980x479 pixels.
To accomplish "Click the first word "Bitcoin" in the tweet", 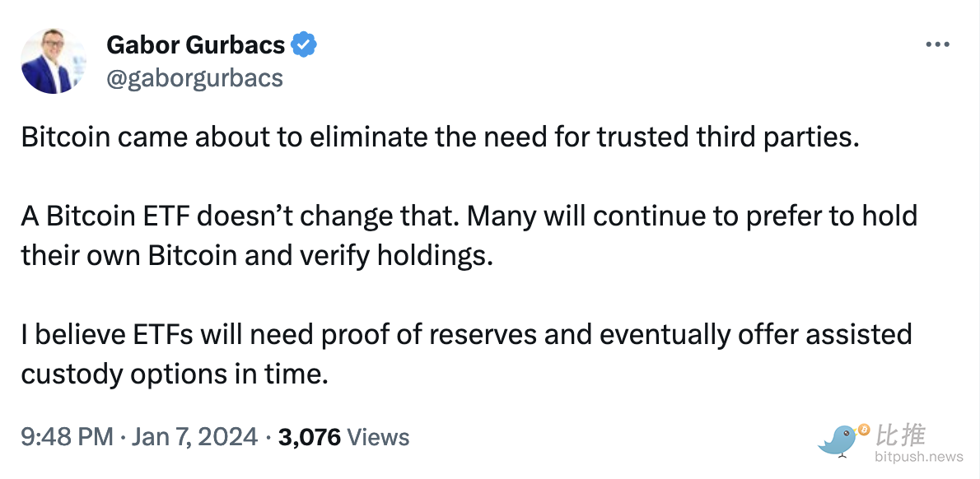I will (x=66, y=137).
